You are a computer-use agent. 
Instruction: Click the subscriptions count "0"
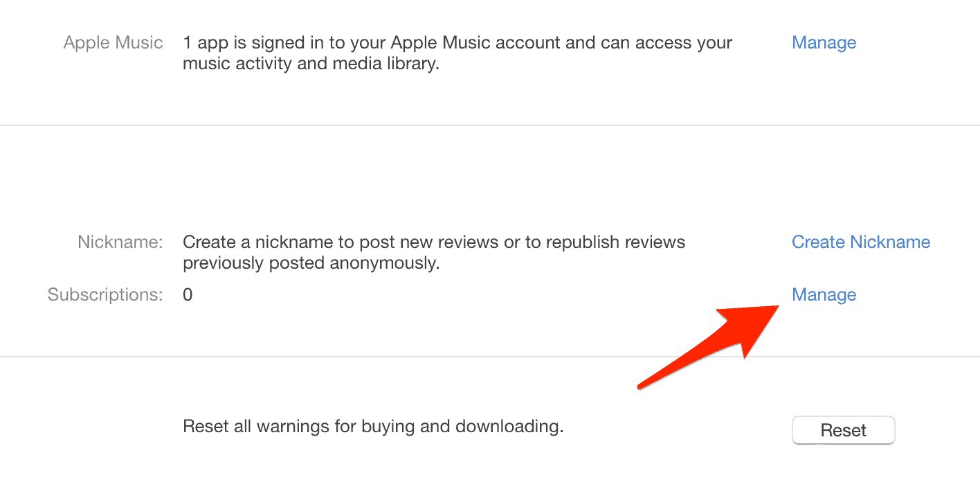click(x=188, y=295)
